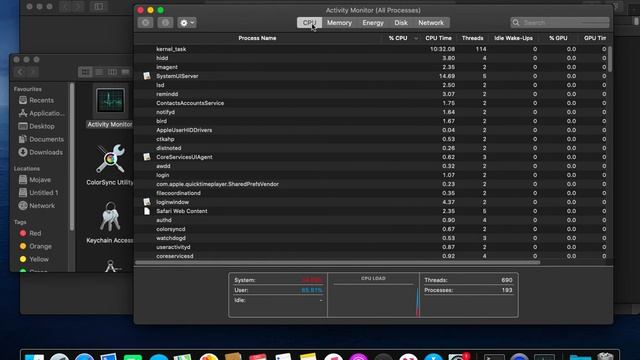Open Desktop in Finder sidebar
Screen dimensions: 640x360
(x=37, y=126)
